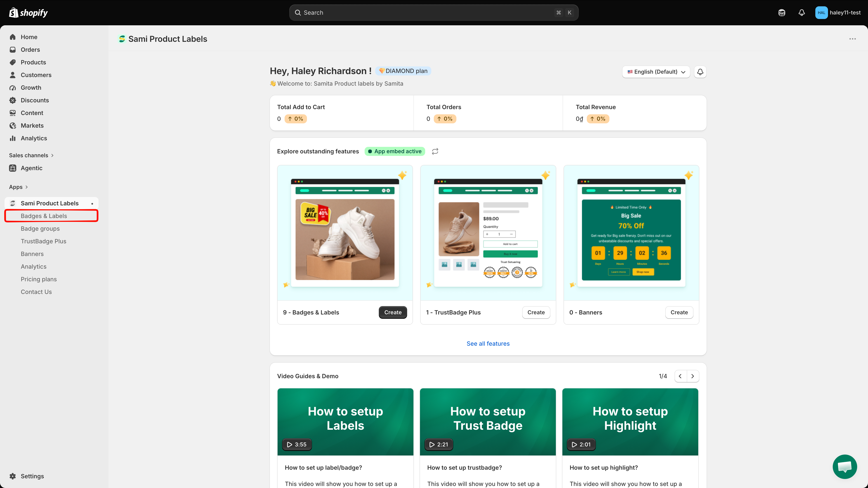Viewport: 868px width, 488px height.
Task: Click the app notification bell beside language
Action: 700,72
